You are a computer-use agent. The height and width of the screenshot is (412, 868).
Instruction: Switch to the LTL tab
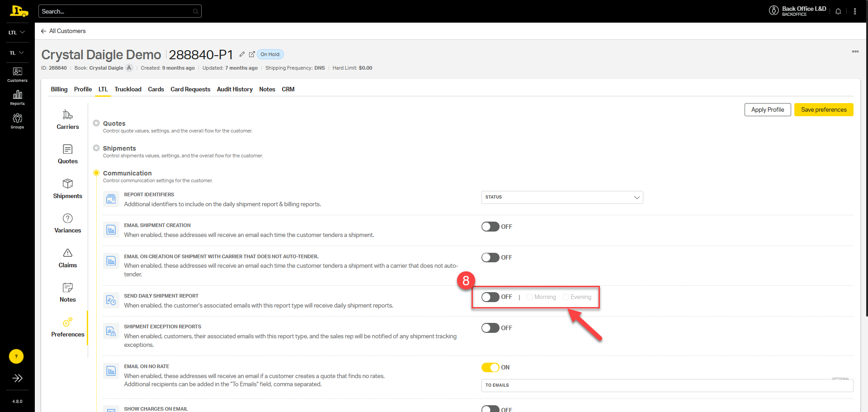tap(103, 89)
